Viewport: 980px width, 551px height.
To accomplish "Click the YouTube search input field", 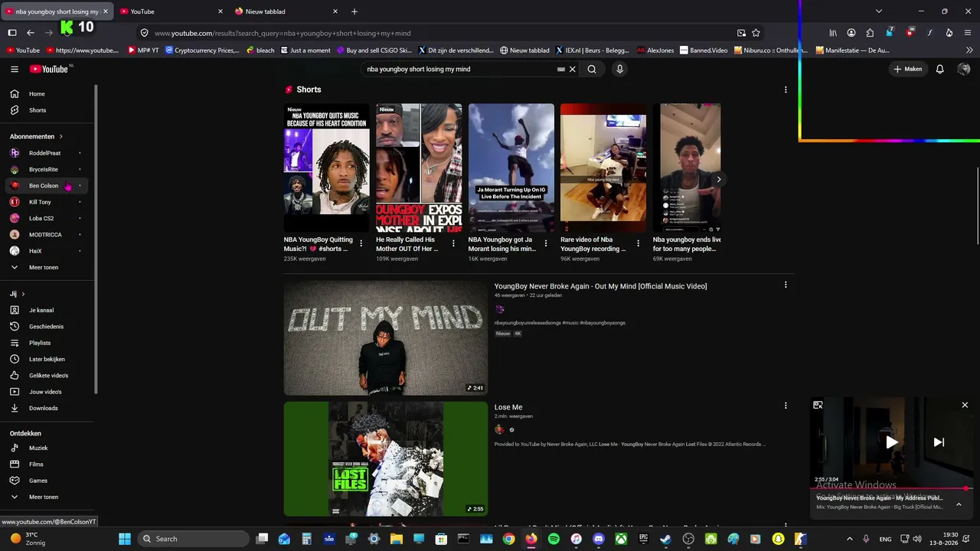I will click(459, 69).
